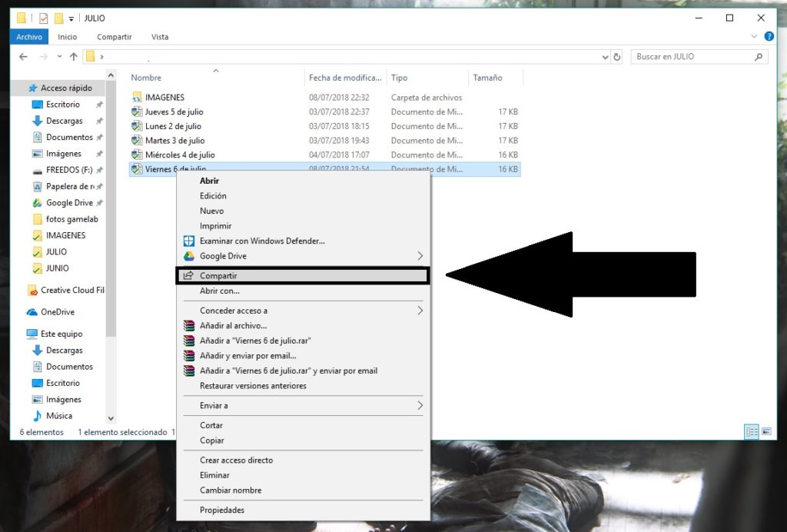Expand the Enviar a submenu
Image resolution: width=787 pixels, height=532 pixels.
(x=215, y=405)
